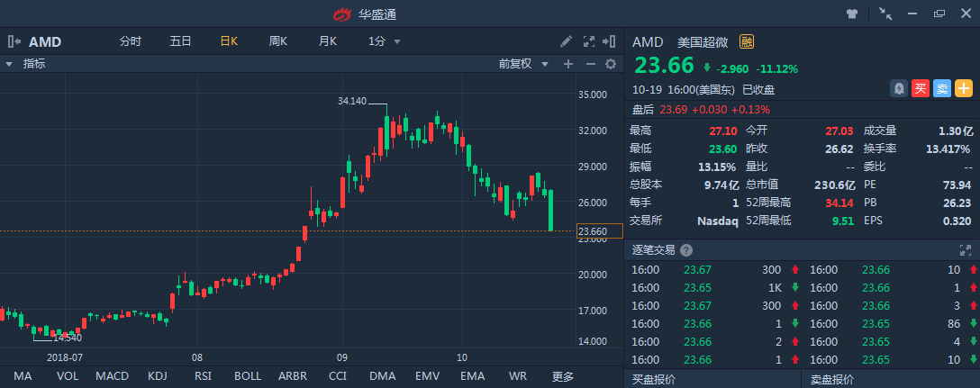The height and width of the screenshot is (388, 980).
Task: Click 更多 to show more indicators
Action: [x=563, y=375]
